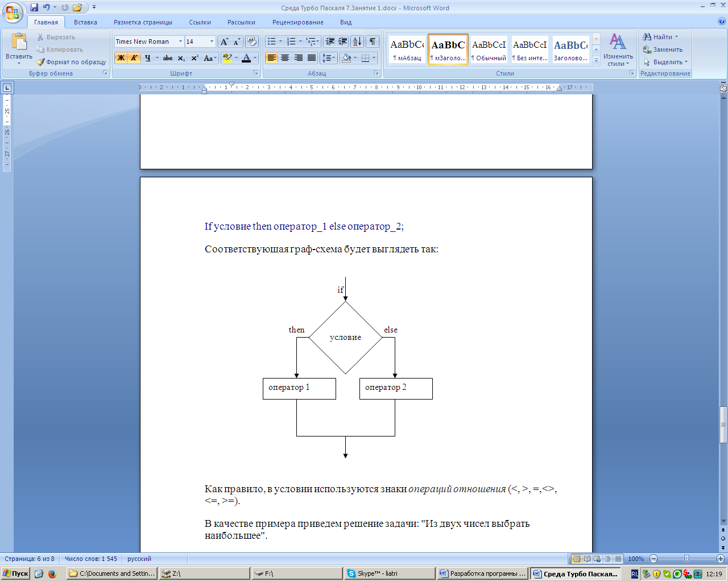728x582 pixels.
Task: Apply font color red A
Action: pos(246,58)
